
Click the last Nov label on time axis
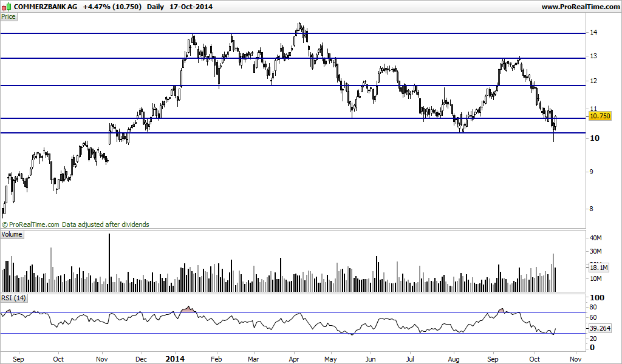pos(576,359)
